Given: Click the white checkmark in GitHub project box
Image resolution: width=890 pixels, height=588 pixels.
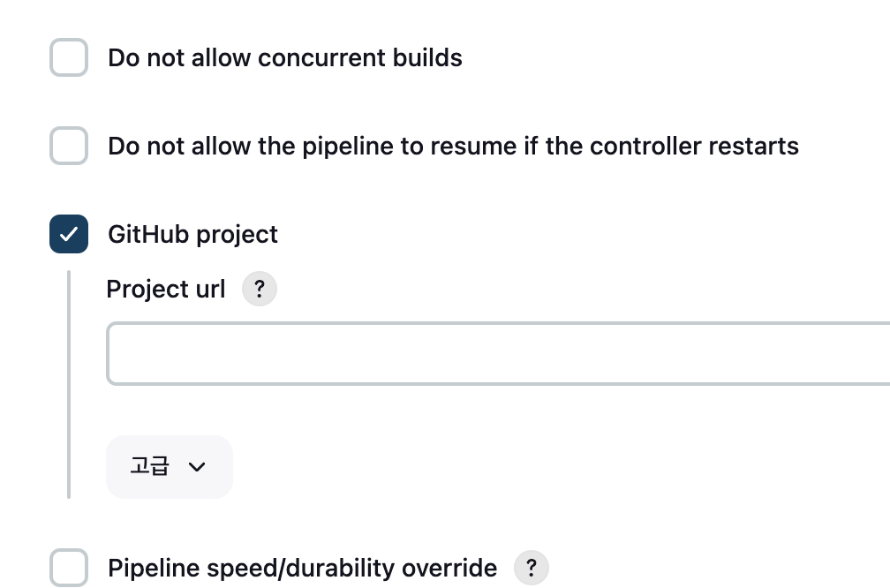Looking at the screenshot, I should (x=69, y=234).
